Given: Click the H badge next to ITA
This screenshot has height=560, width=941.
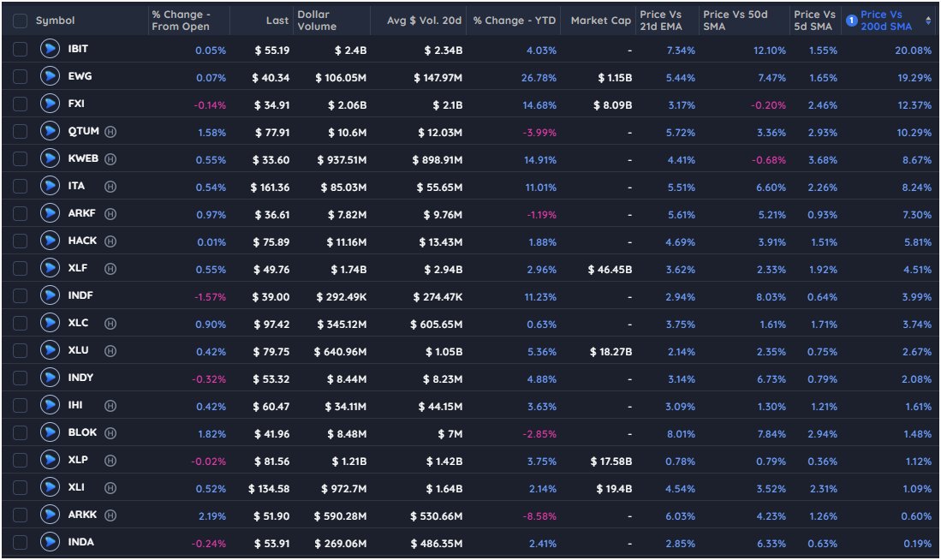Looking at the screenshot, I should click(x=110, y=187).
